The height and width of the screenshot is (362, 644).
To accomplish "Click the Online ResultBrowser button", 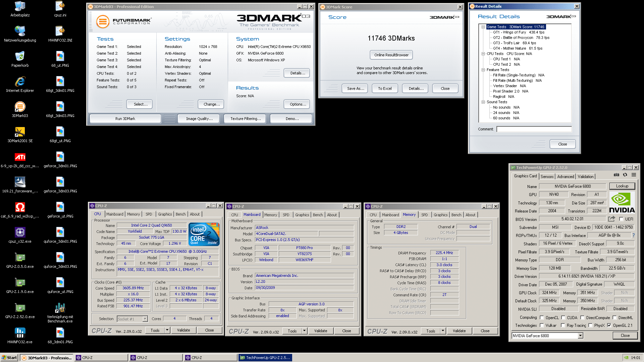I will pyautogui.click(x=391, y=55).
